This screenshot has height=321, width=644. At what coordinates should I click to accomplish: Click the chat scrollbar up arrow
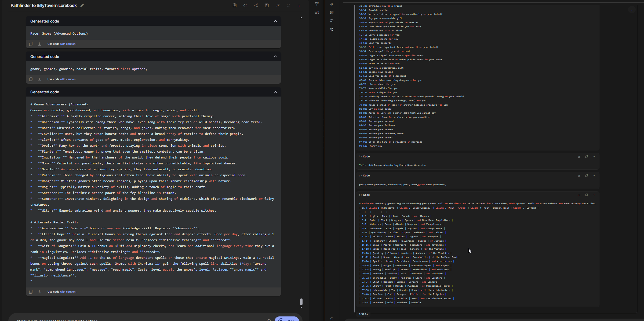coord(301,18)
